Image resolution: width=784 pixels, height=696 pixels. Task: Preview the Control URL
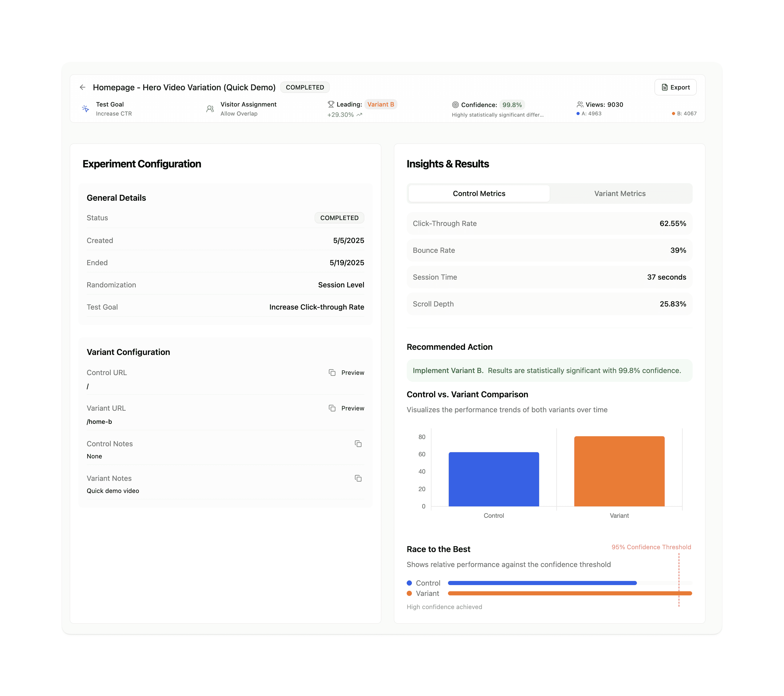(353, 373)
